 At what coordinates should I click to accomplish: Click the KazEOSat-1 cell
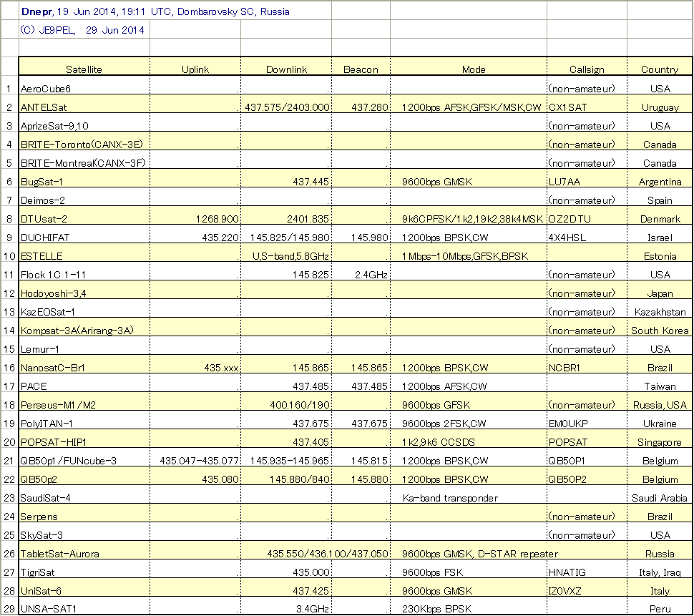[x=84, y=308]
